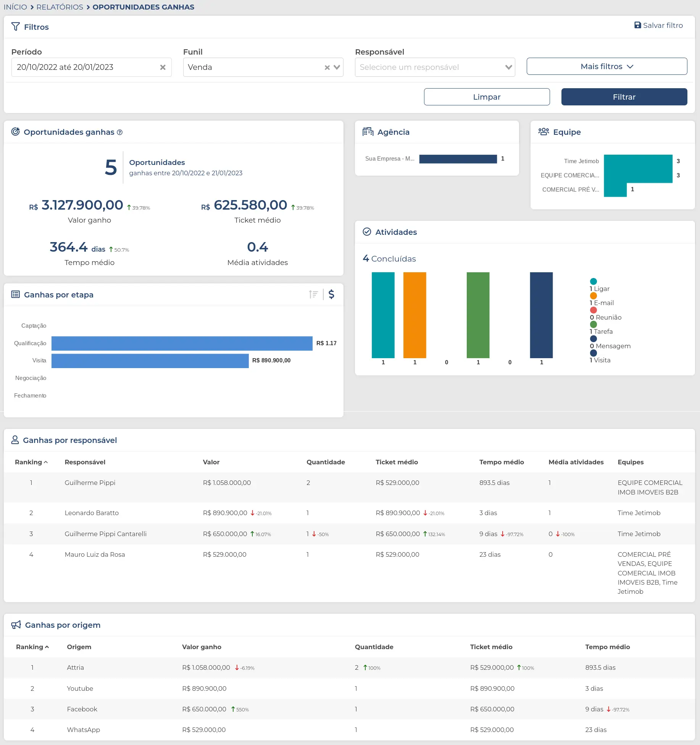
Task: Click the Limpar button
Action: pyautogui.click(x=487, y=97)
